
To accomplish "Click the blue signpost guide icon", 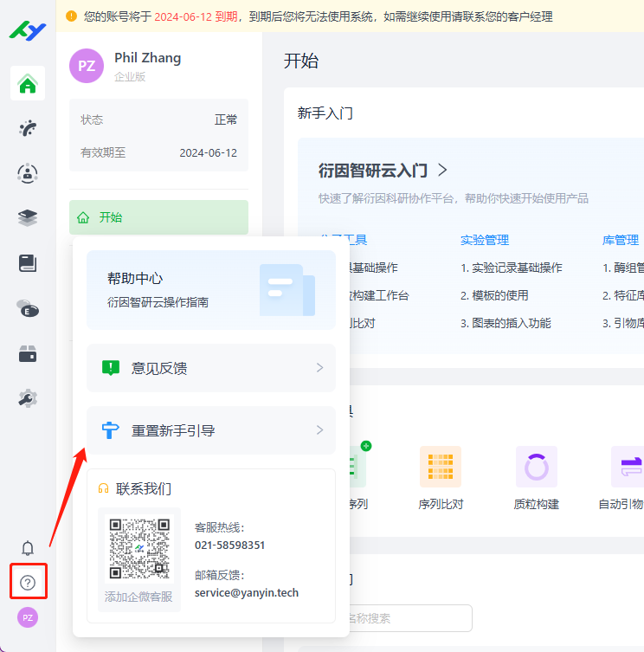I will (x=111, y=430).
